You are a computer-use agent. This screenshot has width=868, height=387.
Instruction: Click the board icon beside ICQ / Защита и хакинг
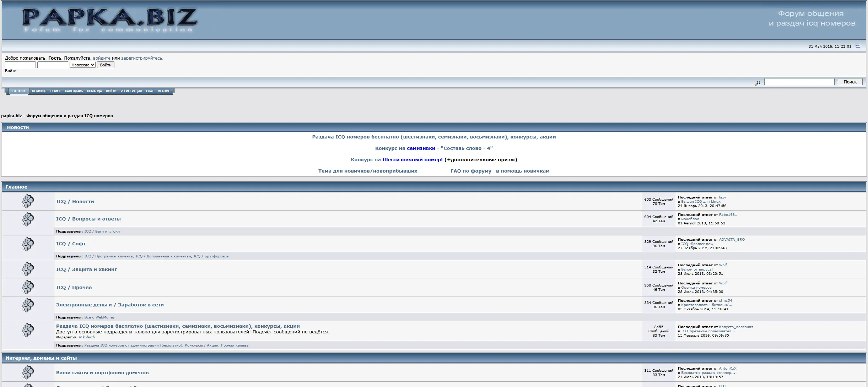click(28, 269)
